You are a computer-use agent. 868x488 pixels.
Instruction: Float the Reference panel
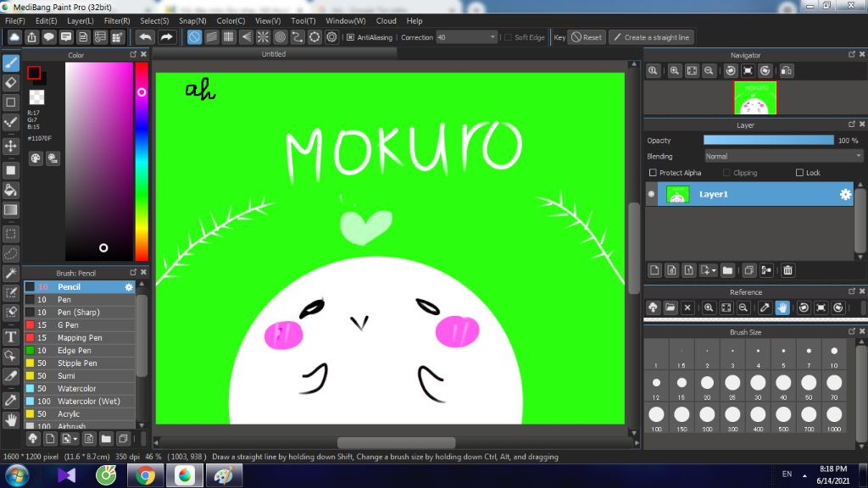click(852, 291)
